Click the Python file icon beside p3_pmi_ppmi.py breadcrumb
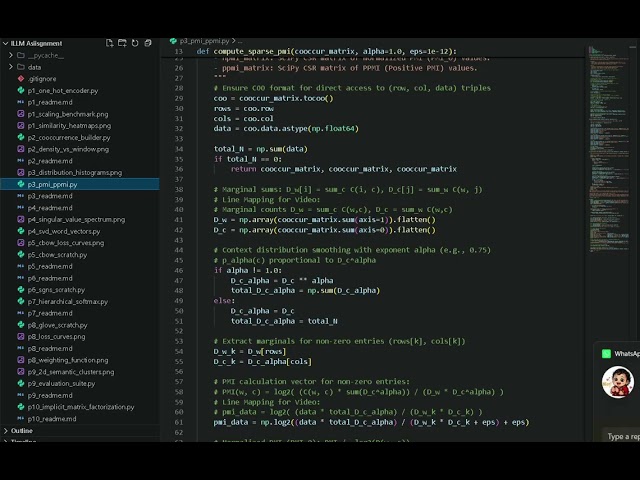Image resolution: width=640 pixels, height=480 pixels. click(x=173, y=41)
